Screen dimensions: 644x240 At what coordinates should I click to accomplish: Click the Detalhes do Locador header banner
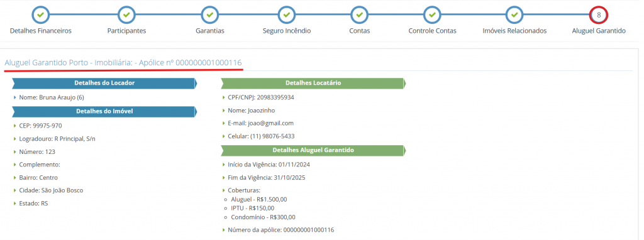point(104,84)
